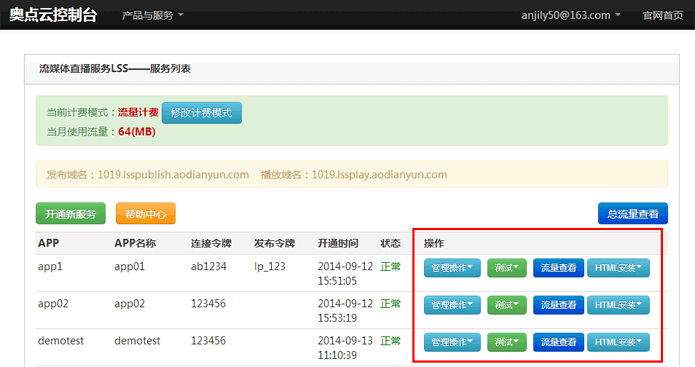Click the 操作 column header
Viewport: 695px width, 367px height.
click(x=434, y=243)
